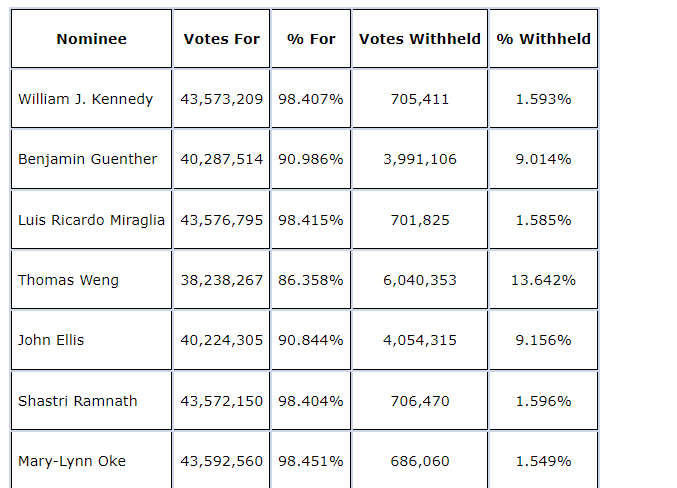Viewport: 677px width, 488px height.
Task: Click the 98.404% for cell
Action: [x=311, y=401]
